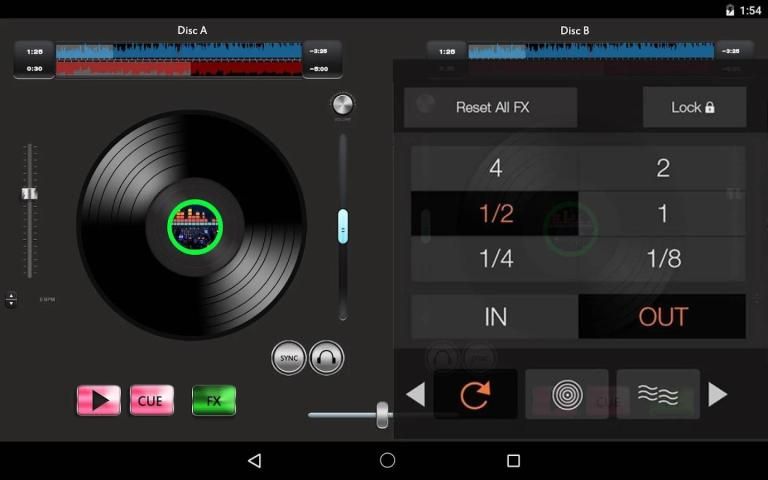Click the Disc A volume knob
This screenshot has height=480, width=768.
click(342, 104)
